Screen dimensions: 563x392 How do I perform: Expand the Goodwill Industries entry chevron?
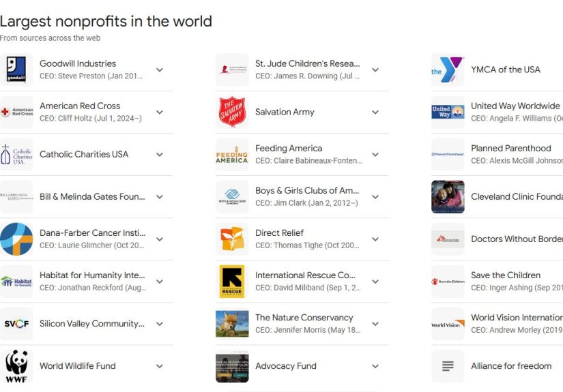[x=160, y=70]
